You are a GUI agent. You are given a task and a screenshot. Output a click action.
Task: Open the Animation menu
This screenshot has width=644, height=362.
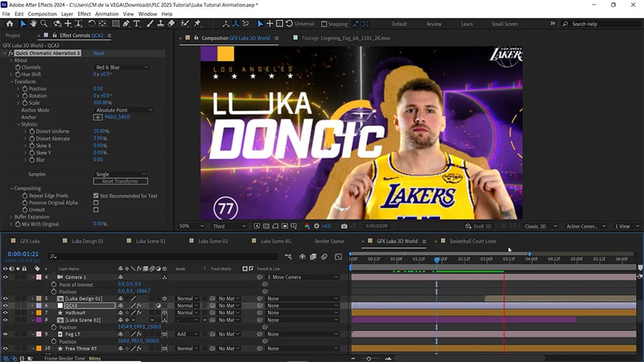click(107, 14)
